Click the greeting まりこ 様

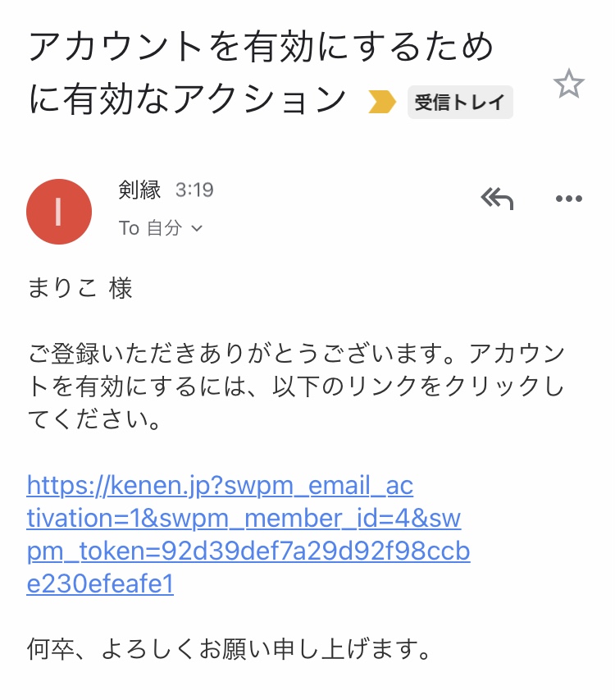tap(80, 288)
